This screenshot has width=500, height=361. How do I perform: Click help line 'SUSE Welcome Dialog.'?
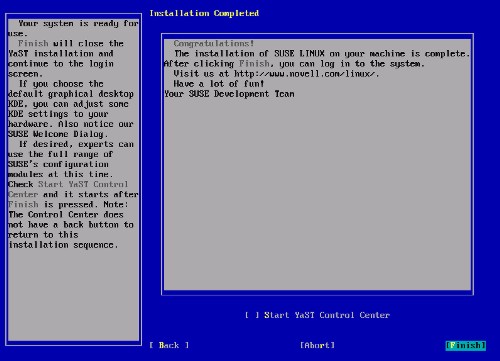coord(58,134)
